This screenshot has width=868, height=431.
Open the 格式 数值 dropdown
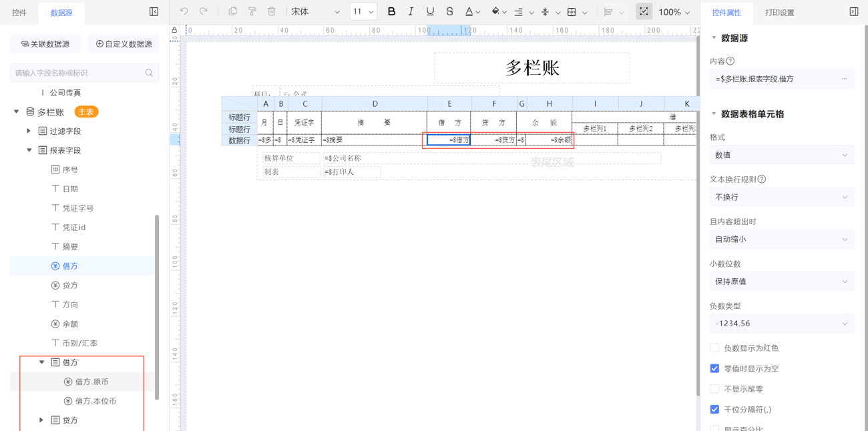pos(782,155)
